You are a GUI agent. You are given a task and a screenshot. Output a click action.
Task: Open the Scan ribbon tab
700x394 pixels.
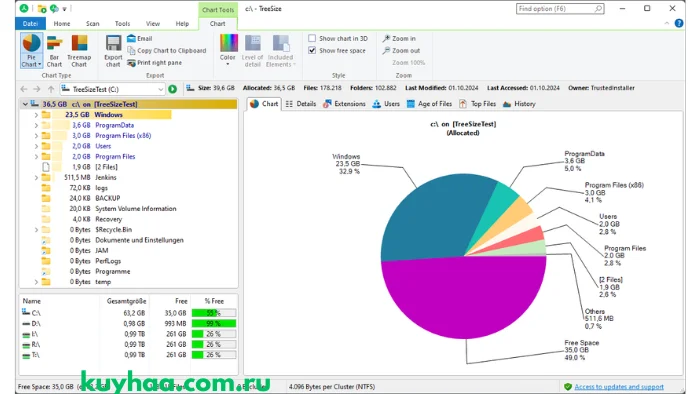(92, 24)
